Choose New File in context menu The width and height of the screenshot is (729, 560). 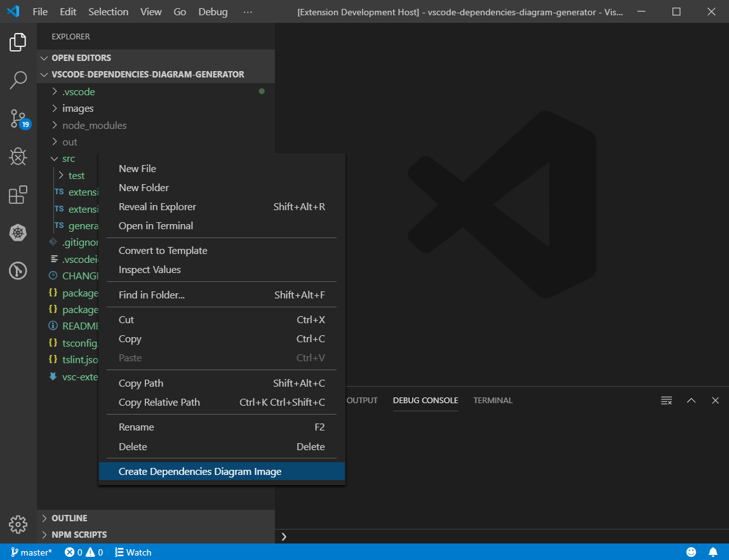point(222,169)
